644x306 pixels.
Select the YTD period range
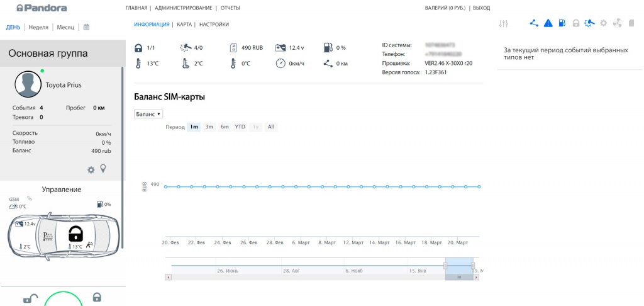[240, 127]
